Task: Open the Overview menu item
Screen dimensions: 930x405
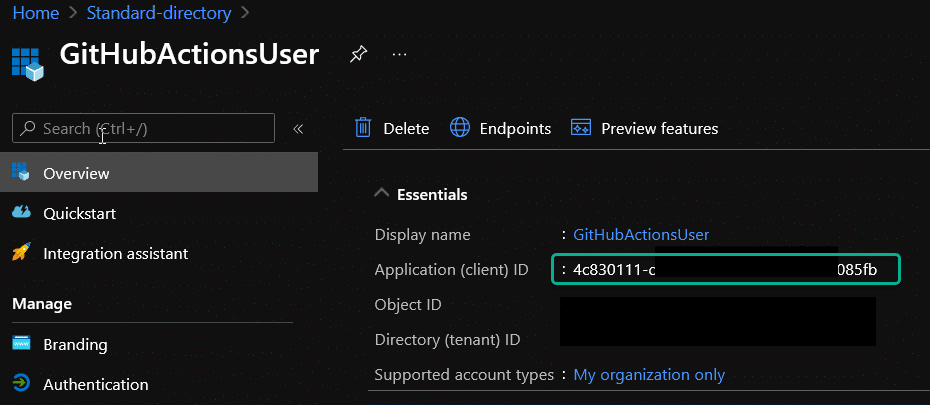Action: pyautogui.click(x=159, y=173)
